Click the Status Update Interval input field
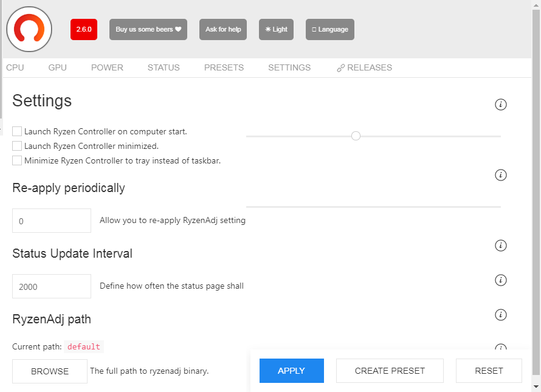Screen dimensions: 541x392 pyautogui.click(x=52, y=286)
